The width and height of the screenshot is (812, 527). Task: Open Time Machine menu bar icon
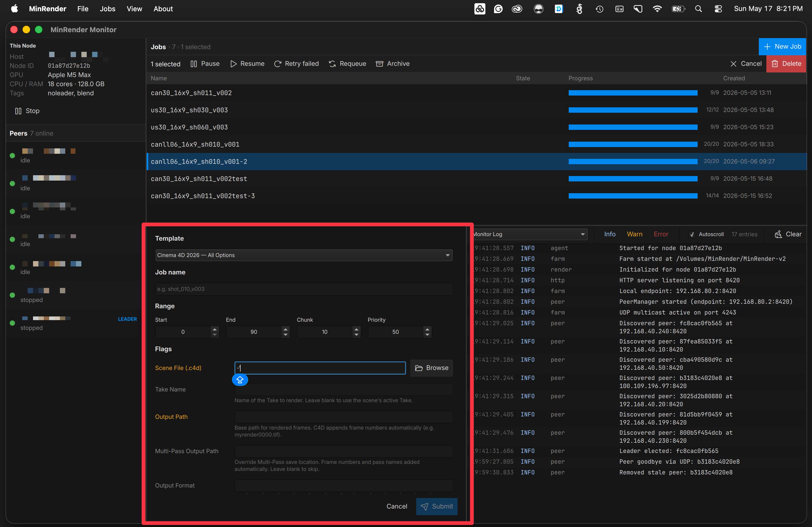pyautogui.click(x=599, y=9)
